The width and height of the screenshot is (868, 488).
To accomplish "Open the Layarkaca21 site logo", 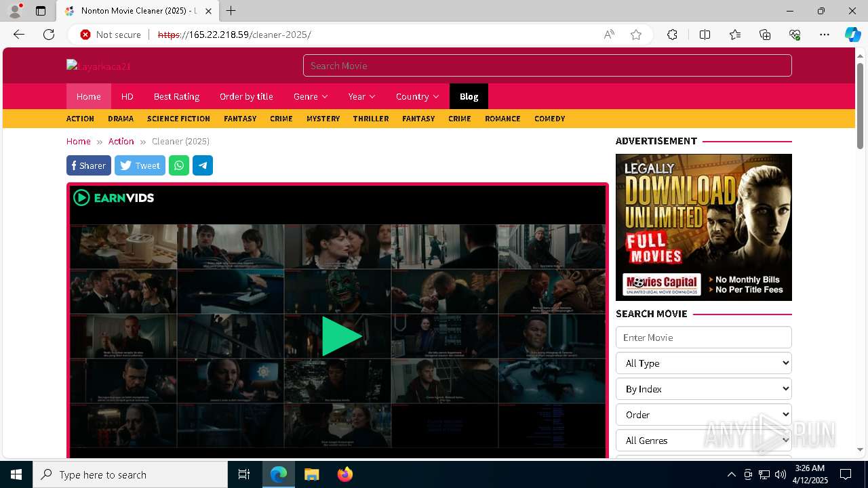I will tap(98, 66).
